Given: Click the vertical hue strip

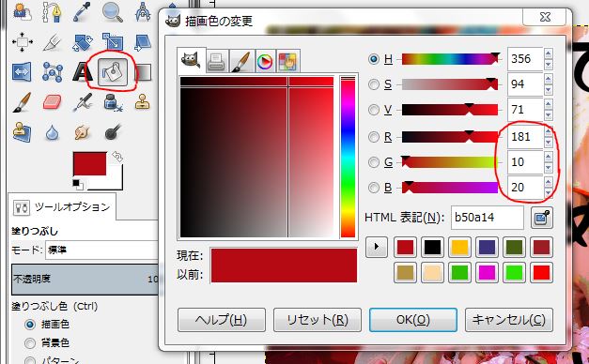Looking at the screenshot, I should [348, 157].
